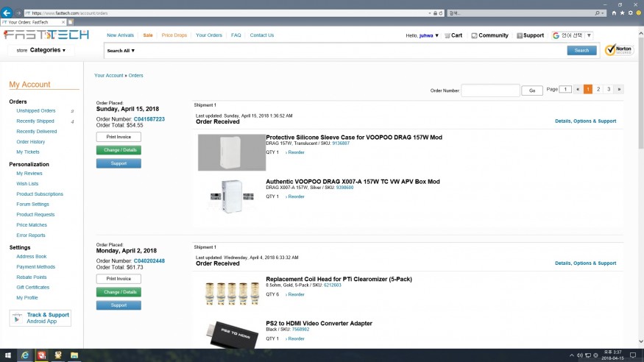Click the Order Number input field
The width and height of the screenshot is (644, 362).
pos(490,90)
